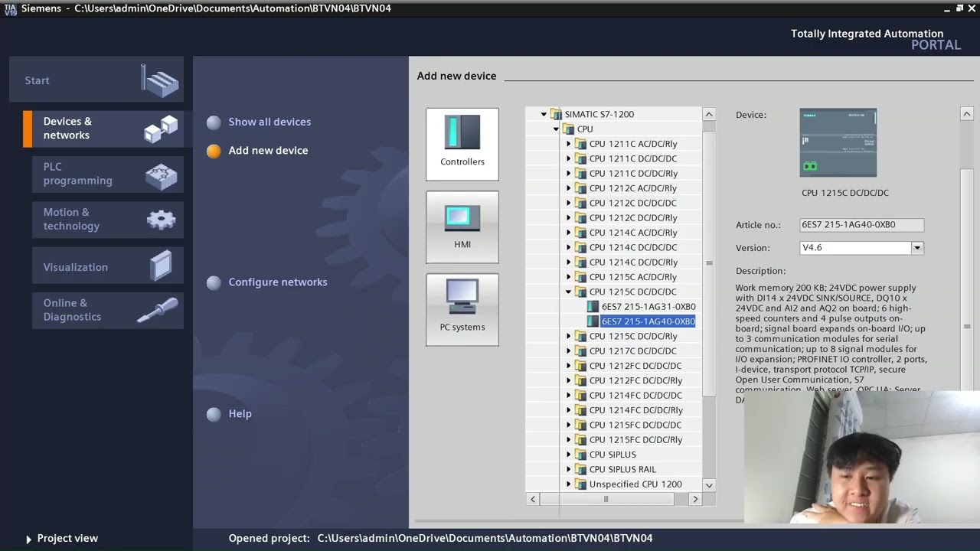Open the Version dropdown
The width and height of the screenshot is (980, 551).
click(916, 248)
